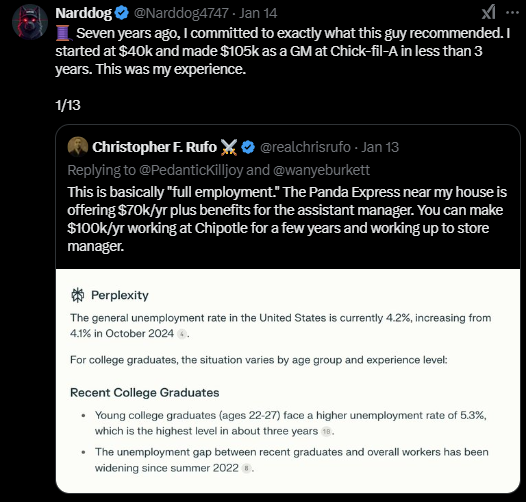Click the thread spool emoji
The width and height of the screenshot is (526, 502).
pyautogui.click(x=63, y=33)
